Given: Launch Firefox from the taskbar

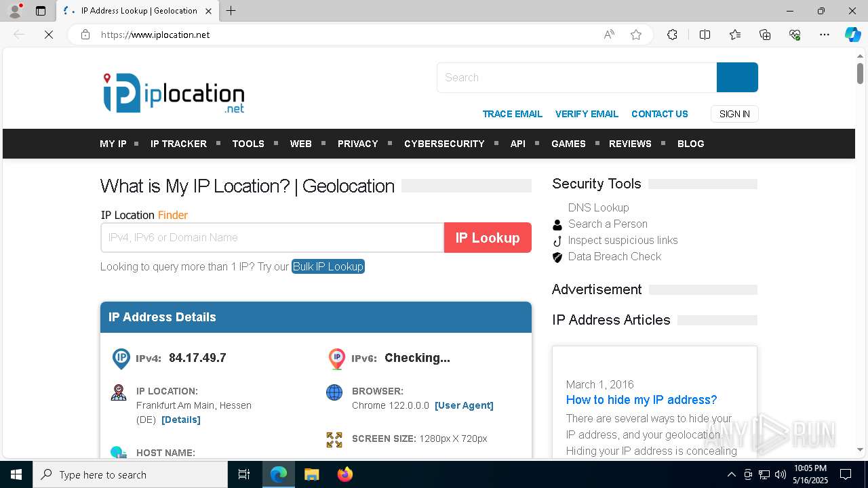Looking at the screenshot, I should click(x=345, y=474).
